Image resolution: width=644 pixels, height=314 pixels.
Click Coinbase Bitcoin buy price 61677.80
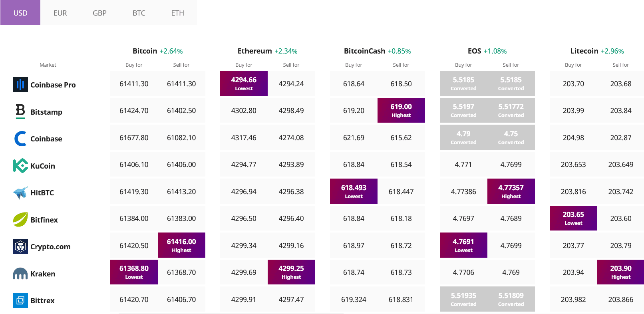tap(134, 137)
